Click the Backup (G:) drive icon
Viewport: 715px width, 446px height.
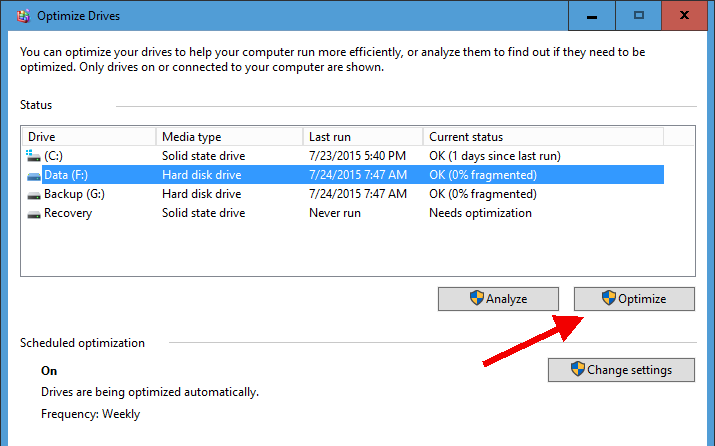[x=34, y=194]
